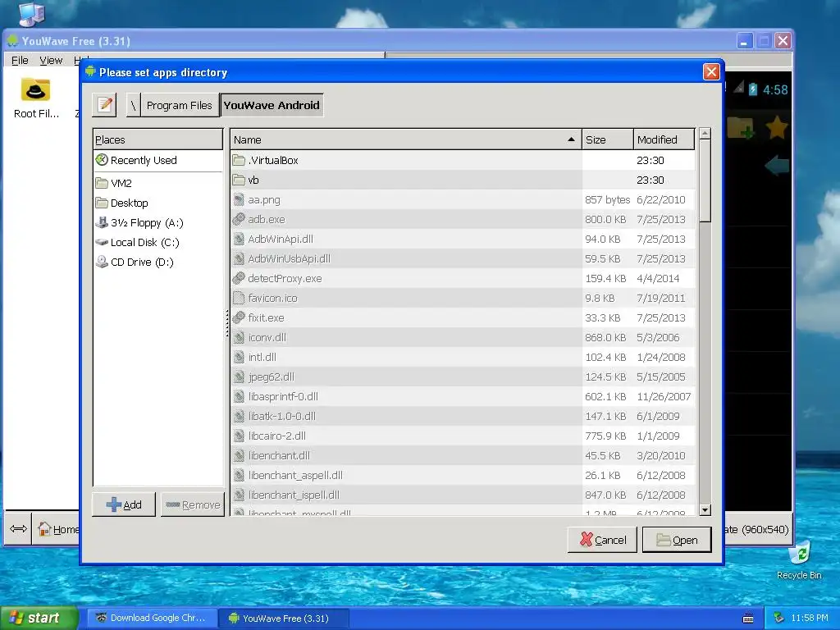The image size is (840, 630).
Task: Select Local Disk (C:) in Places
Action: [158, 242]
